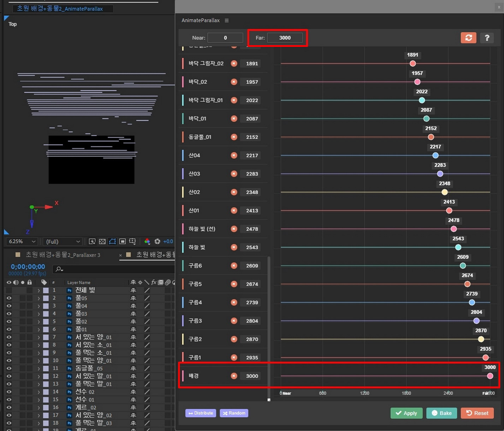Toggle visibility of 서 있는 양_01 layer
The width and height of the screenshot is (504, 431).
[x=9, y=337]
